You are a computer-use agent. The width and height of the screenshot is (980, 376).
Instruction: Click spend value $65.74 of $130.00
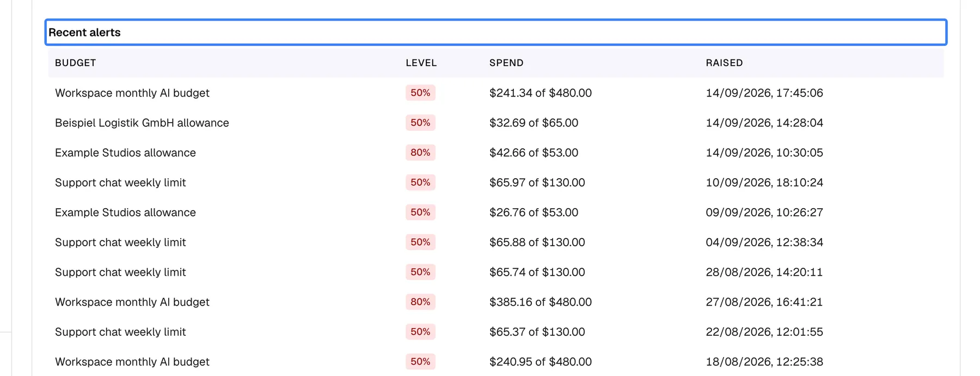coord(537,272)
